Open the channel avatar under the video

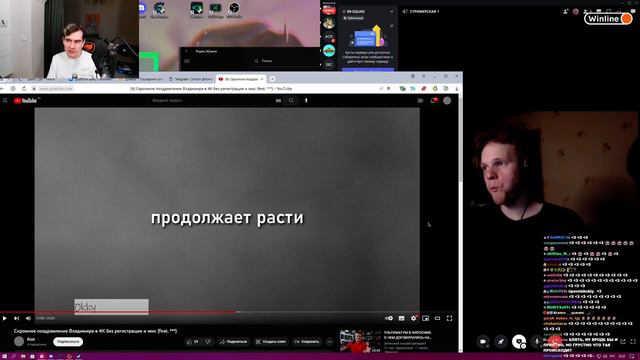[19, 341]
